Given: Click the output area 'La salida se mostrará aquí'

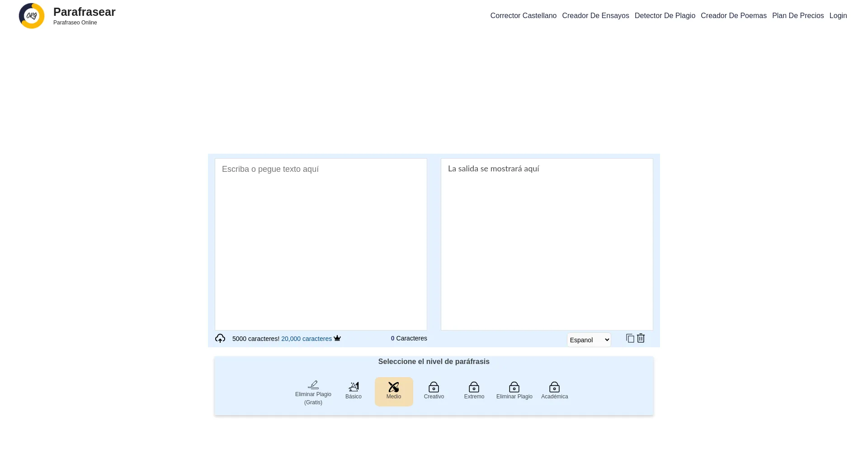Looking at the screenshot, I should [547, 244].
